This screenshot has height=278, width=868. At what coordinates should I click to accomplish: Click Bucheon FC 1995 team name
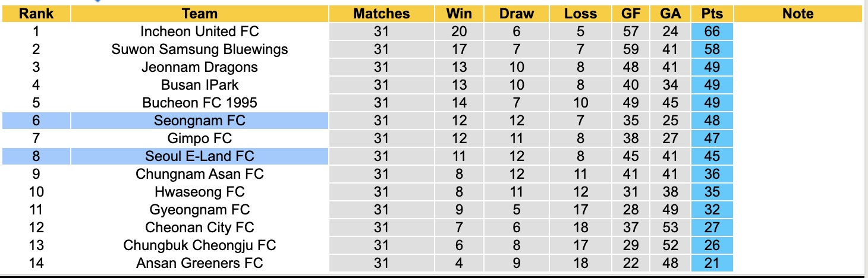pos(199,103)
